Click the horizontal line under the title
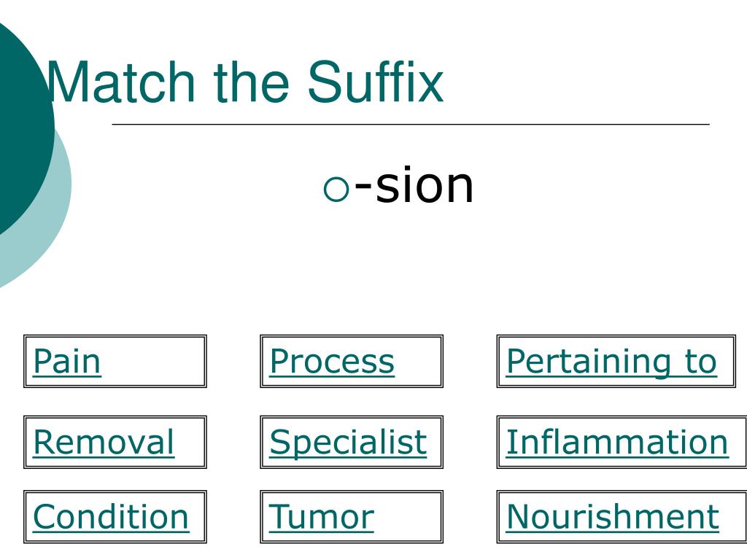Viewport: 747px width, 560px height. pos(411,124)
